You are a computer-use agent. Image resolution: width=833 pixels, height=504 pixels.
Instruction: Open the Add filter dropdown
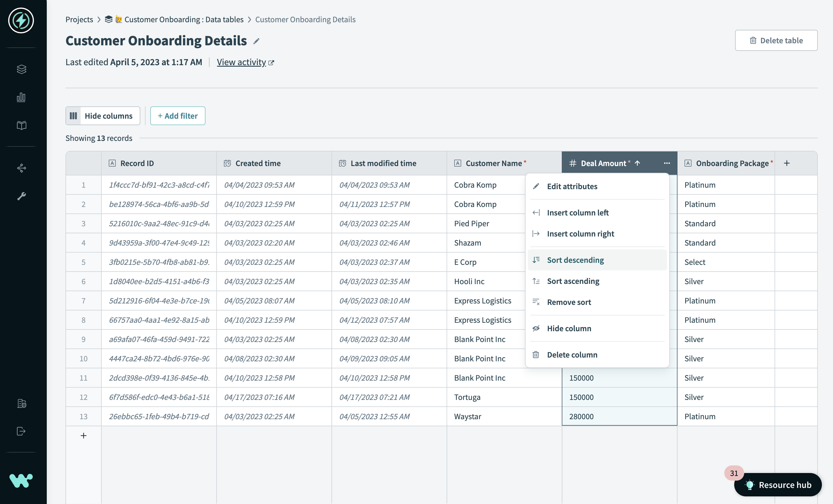(x=177, y=116)
